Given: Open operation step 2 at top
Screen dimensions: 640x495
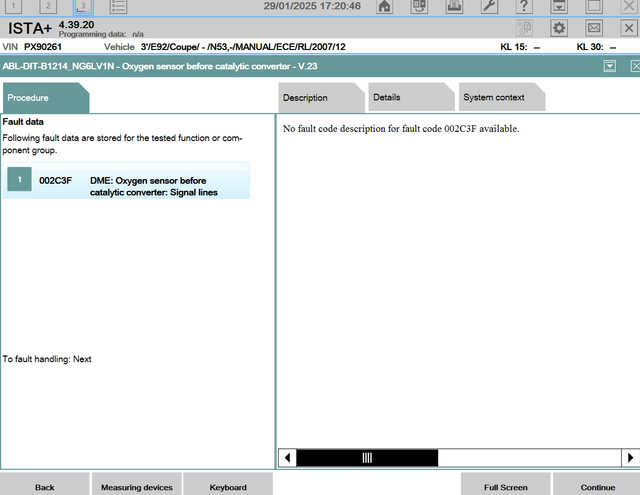Looking at the screenshot, I should coord(48,6).
